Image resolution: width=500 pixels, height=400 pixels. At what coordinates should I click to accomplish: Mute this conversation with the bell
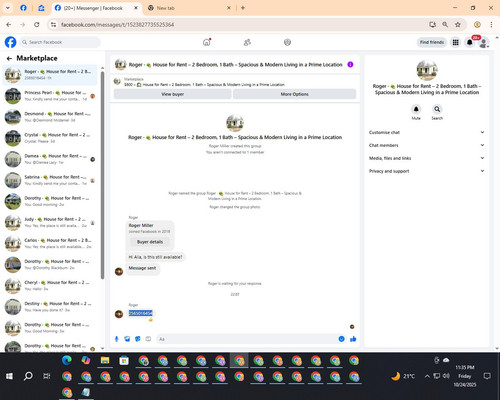(x=416, y=109)
